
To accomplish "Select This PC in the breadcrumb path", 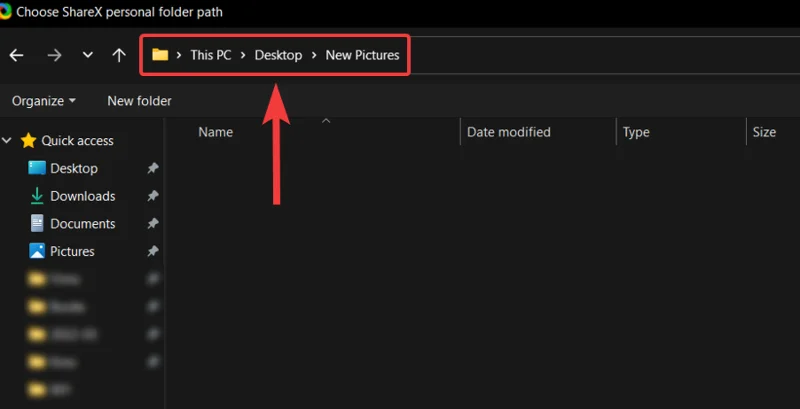I will click(211, 55).
